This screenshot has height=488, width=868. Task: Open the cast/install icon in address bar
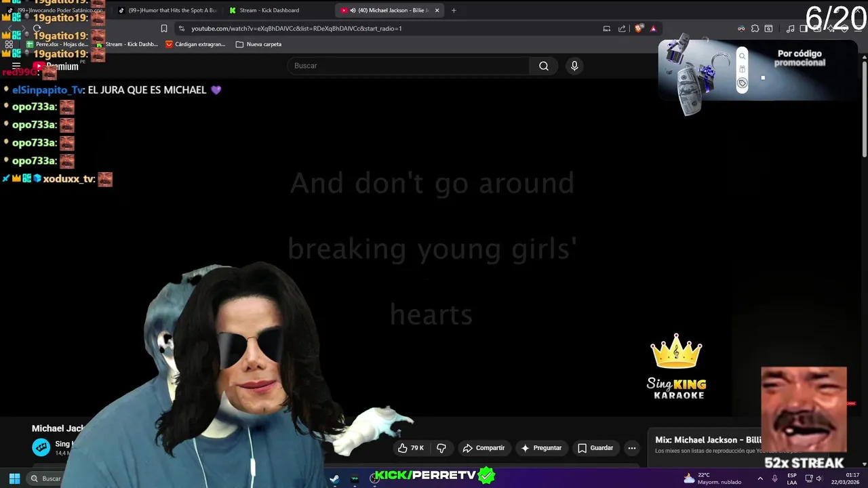pyautogui.click(x=607, y=28)
